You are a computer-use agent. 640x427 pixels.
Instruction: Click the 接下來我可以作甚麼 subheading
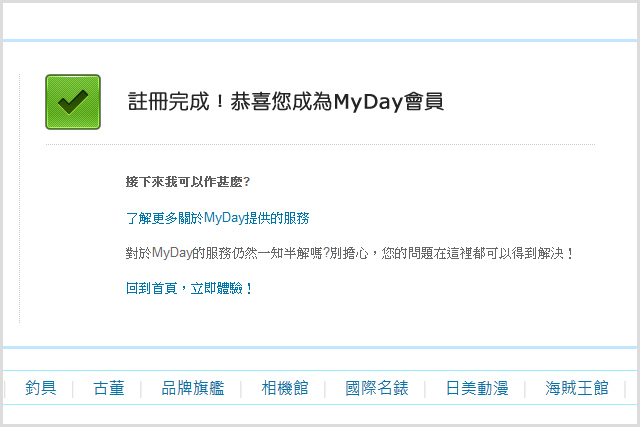pyautogui.click(x=187, y=182)
